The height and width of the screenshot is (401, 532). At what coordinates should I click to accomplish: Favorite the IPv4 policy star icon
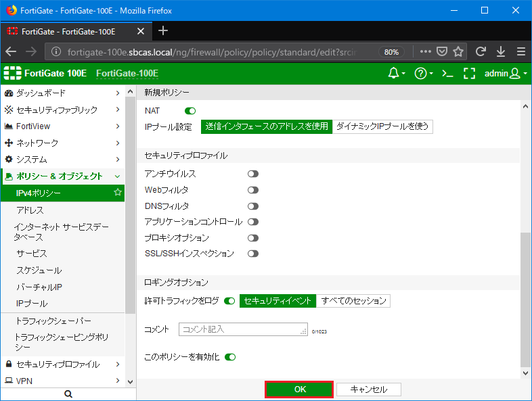pos(118,193)
